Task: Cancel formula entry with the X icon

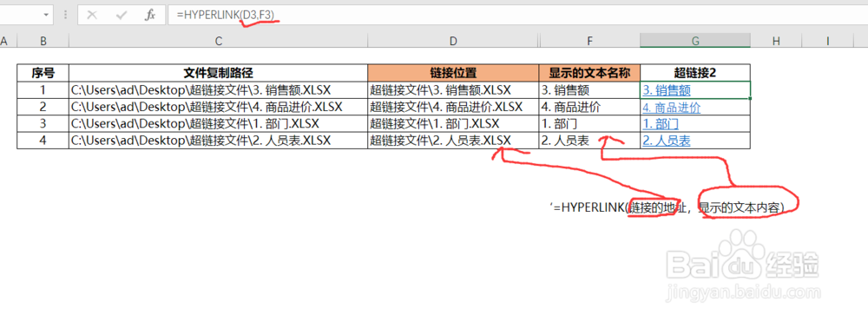Action: point(93,16)
